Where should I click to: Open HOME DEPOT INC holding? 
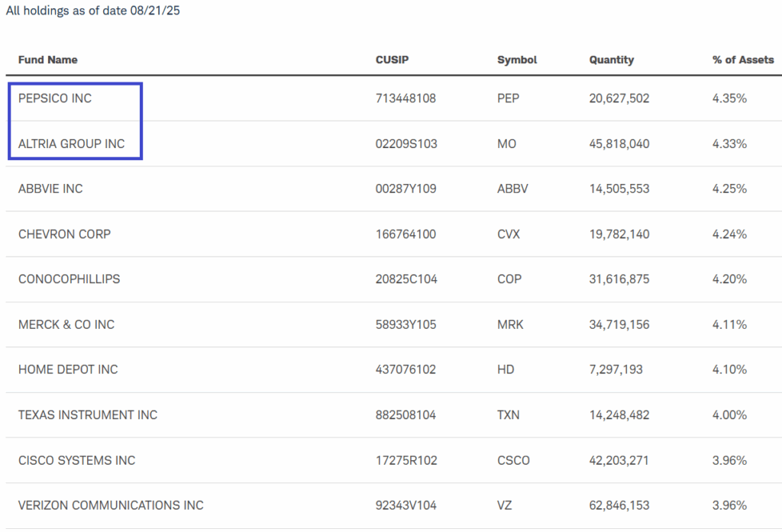click(68, 369)
